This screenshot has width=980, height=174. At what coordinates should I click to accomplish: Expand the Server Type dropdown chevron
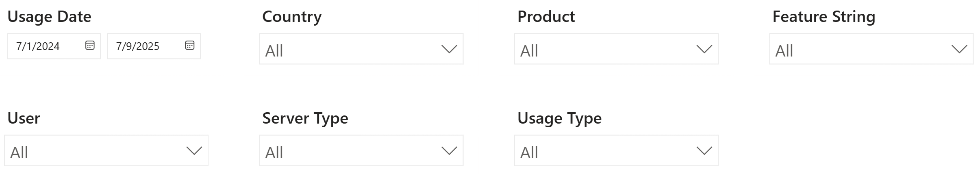point(449,151)
